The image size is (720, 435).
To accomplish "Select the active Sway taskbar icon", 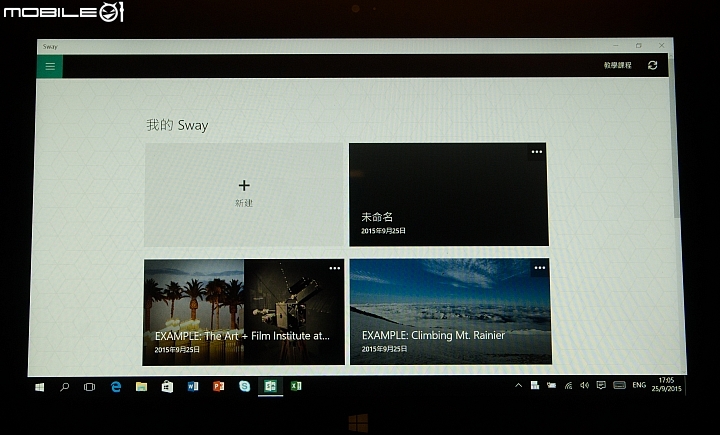I will 270,386.
